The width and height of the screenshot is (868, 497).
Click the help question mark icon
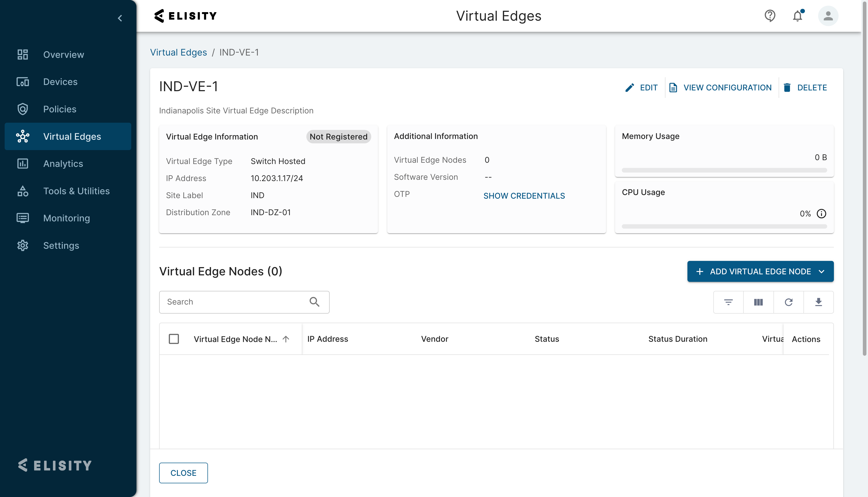click(770, 16)
